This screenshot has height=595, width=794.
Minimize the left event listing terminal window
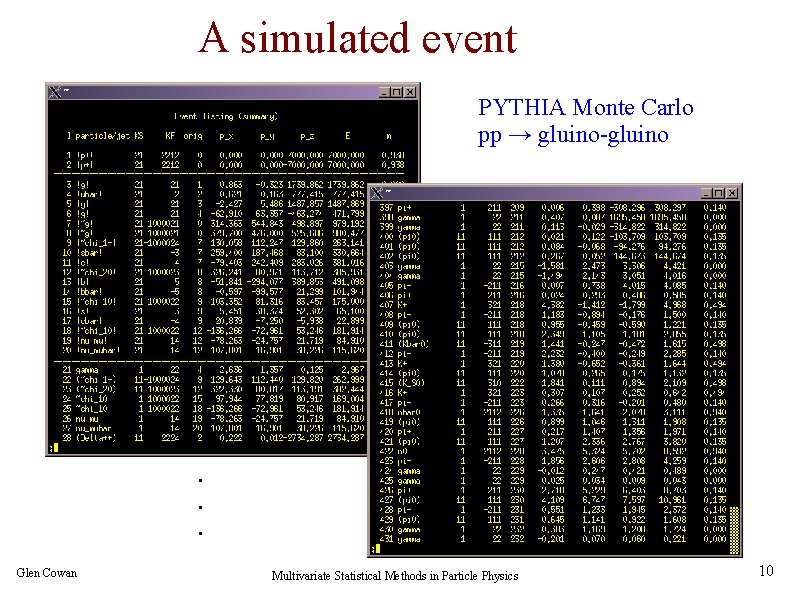(384, 92)
